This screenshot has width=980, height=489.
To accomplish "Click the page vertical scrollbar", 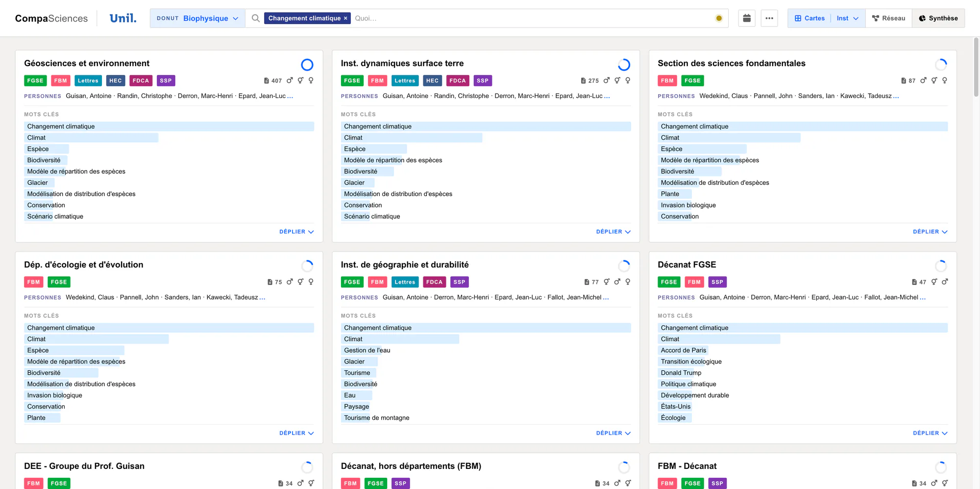I will [x=976, y=67].
